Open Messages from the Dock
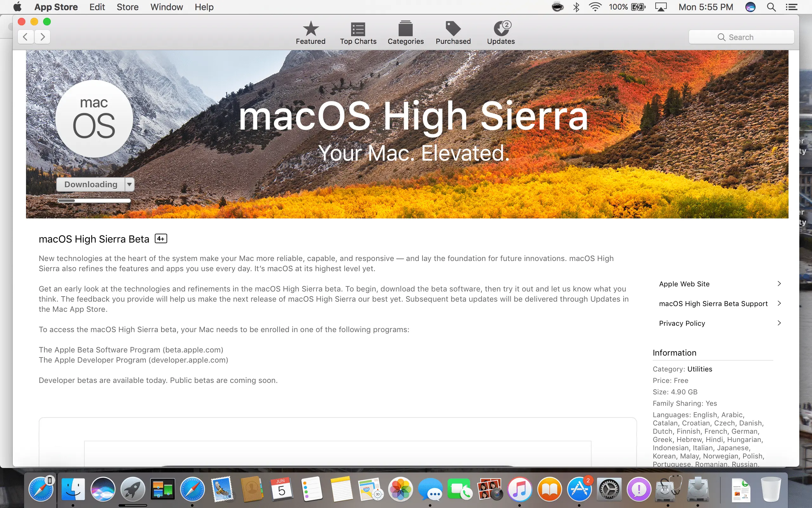Screen dimensions: 812x508 430,489
